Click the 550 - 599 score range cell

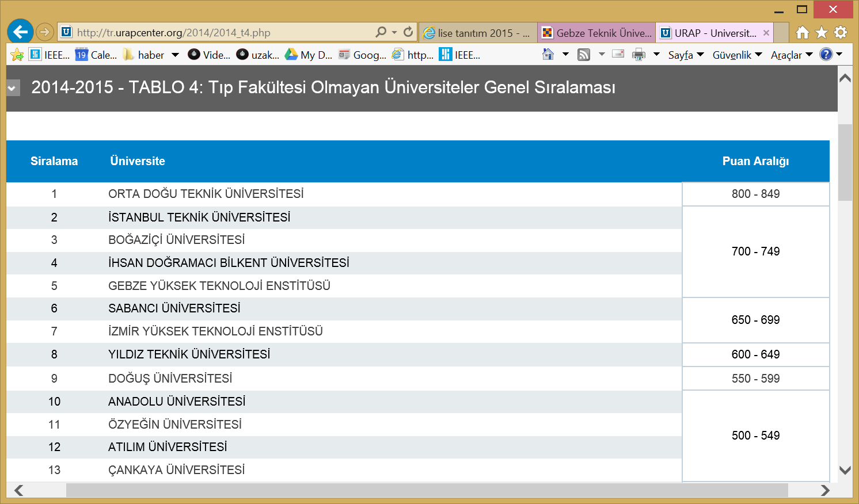click(755, 379)
